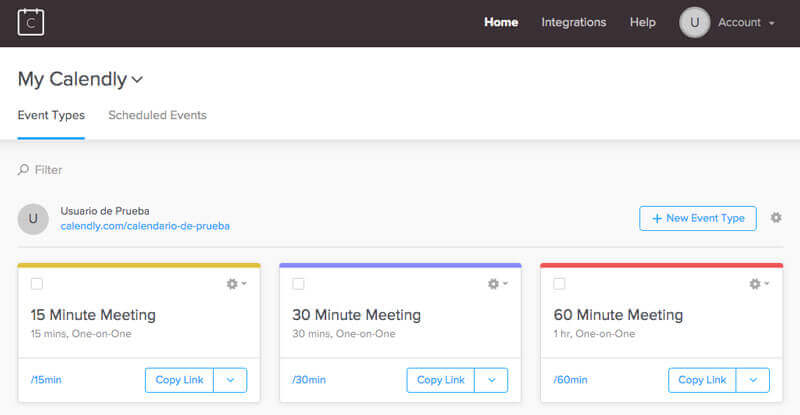Go to Home in the navigation
The image size is (800, 415).
(501, 22)
